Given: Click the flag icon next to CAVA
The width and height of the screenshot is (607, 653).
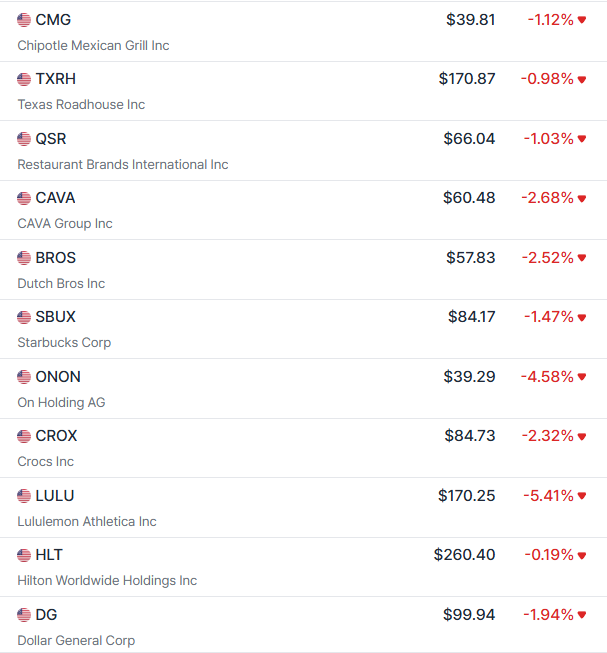Looking at the screenshot, I should [x=24, y=198].
